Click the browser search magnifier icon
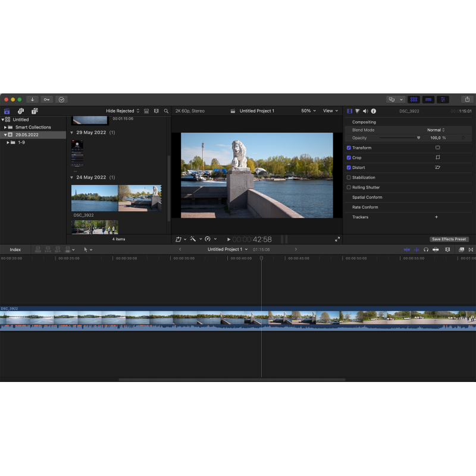The width and height of the screenshot is (476, 476). (x=166, y=111)
